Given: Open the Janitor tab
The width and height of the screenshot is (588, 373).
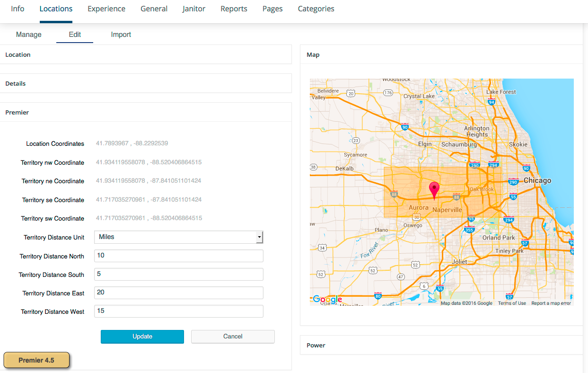Looking at the screenshot, I should (x=194, y=9).
